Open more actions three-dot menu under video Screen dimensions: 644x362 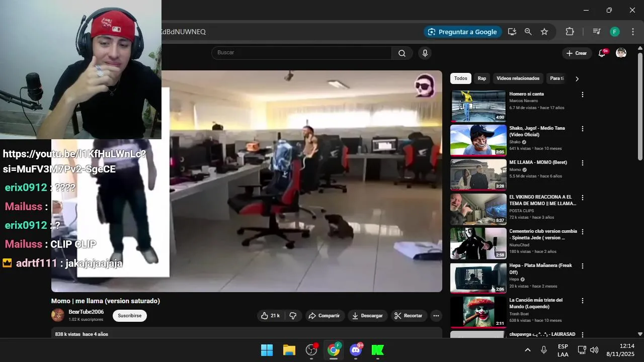[436, 316]
